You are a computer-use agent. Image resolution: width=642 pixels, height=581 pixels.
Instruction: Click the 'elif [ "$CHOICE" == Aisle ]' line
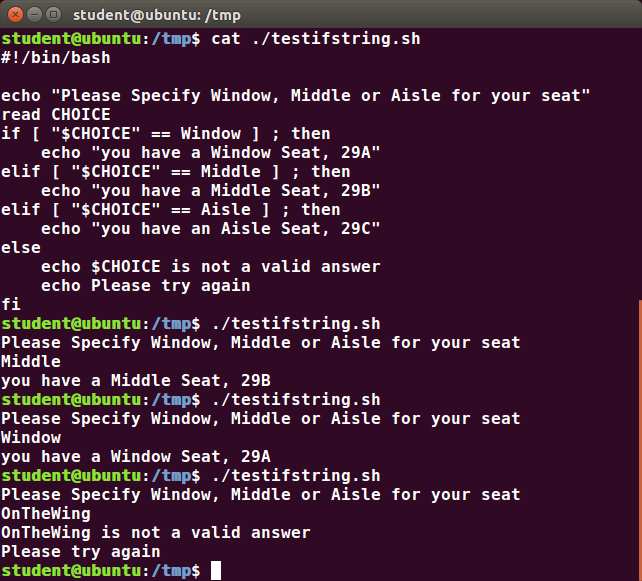click(171, 210)
